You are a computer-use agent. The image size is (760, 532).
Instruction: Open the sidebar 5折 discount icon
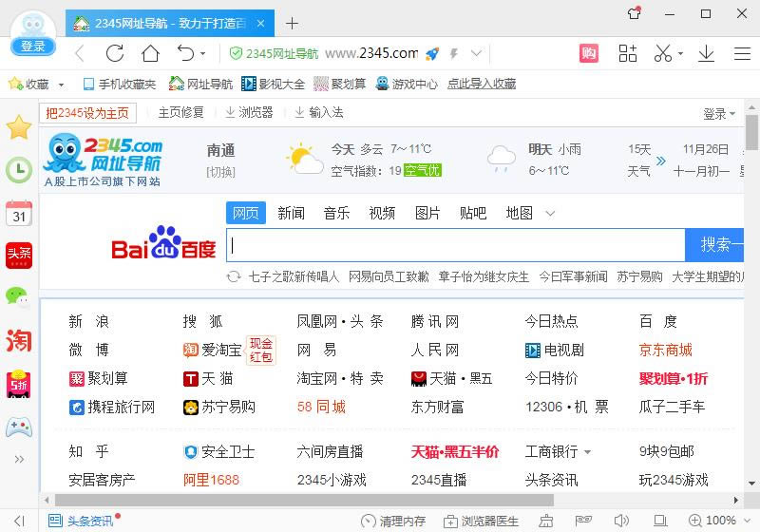[18, 384]
